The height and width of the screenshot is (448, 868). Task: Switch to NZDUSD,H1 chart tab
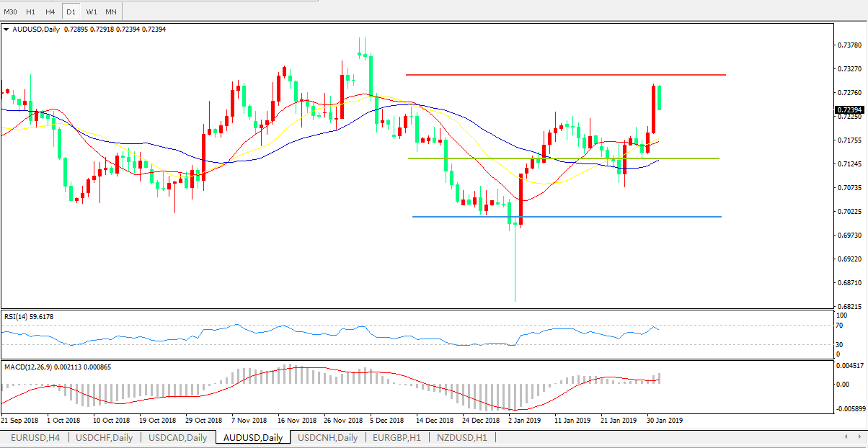(x=461, y=438)
